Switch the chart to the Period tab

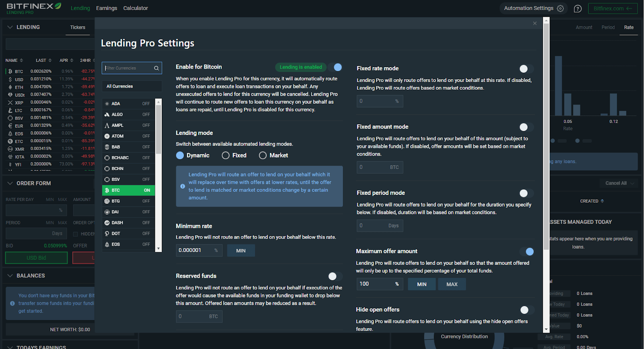(608, 27)
